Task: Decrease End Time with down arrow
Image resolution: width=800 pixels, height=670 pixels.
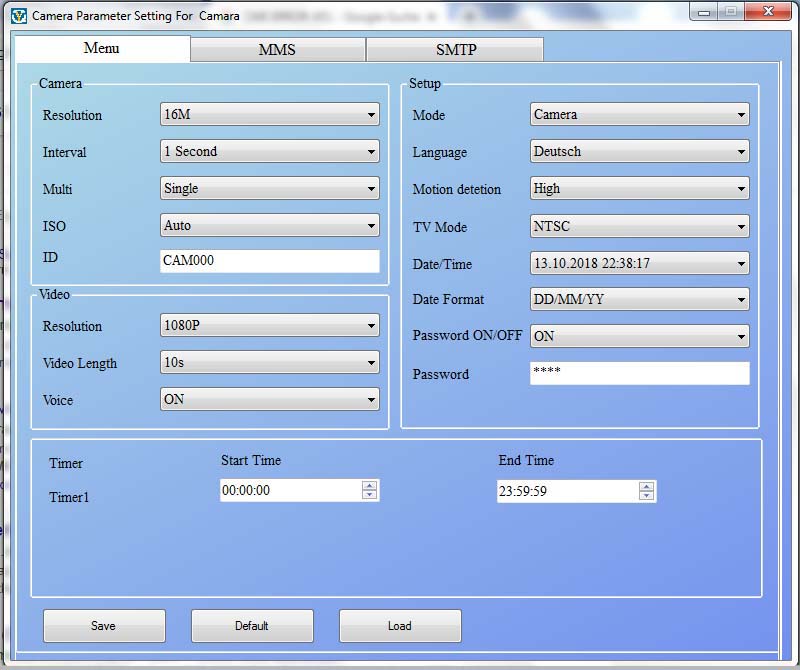Action: pos(647,496)
